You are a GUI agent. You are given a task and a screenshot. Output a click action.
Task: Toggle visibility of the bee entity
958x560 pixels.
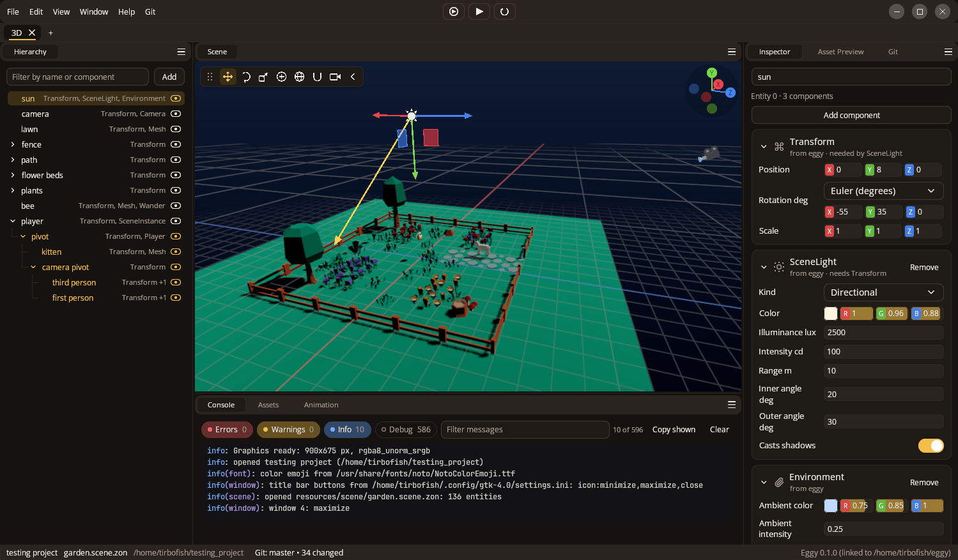coord(176,206)
